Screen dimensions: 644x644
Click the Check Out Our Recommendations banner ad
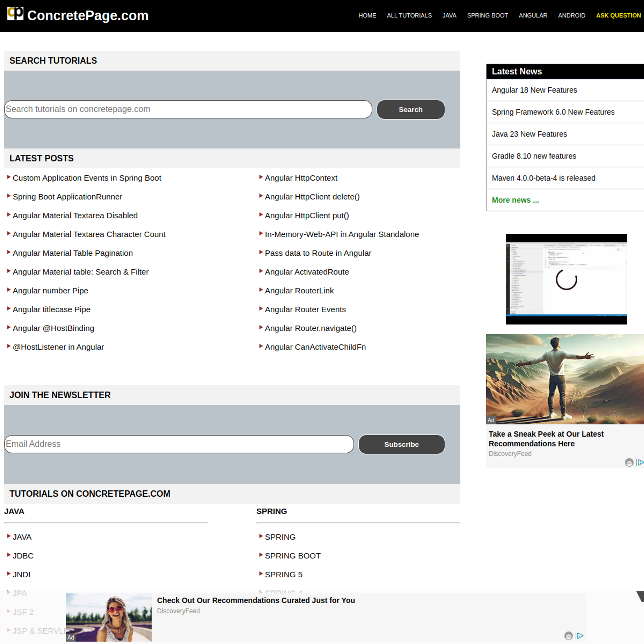pyautogui.click(x=256, y=600)
